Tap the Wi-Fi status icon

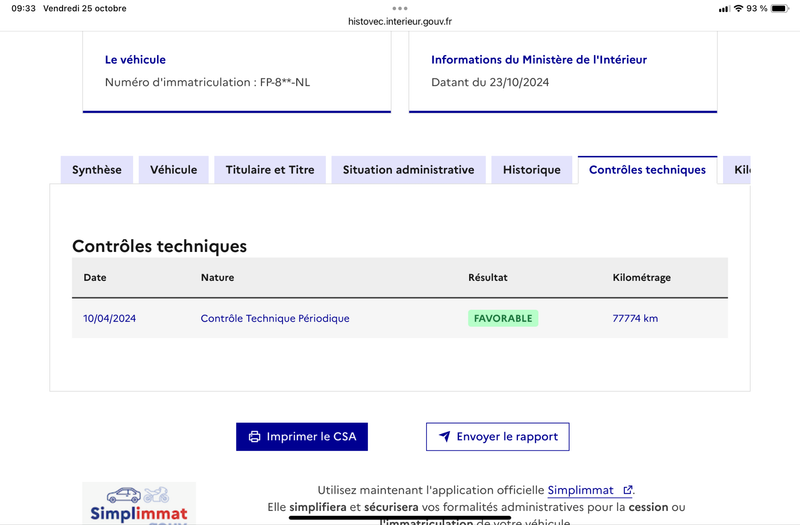[x=738, y=8]
